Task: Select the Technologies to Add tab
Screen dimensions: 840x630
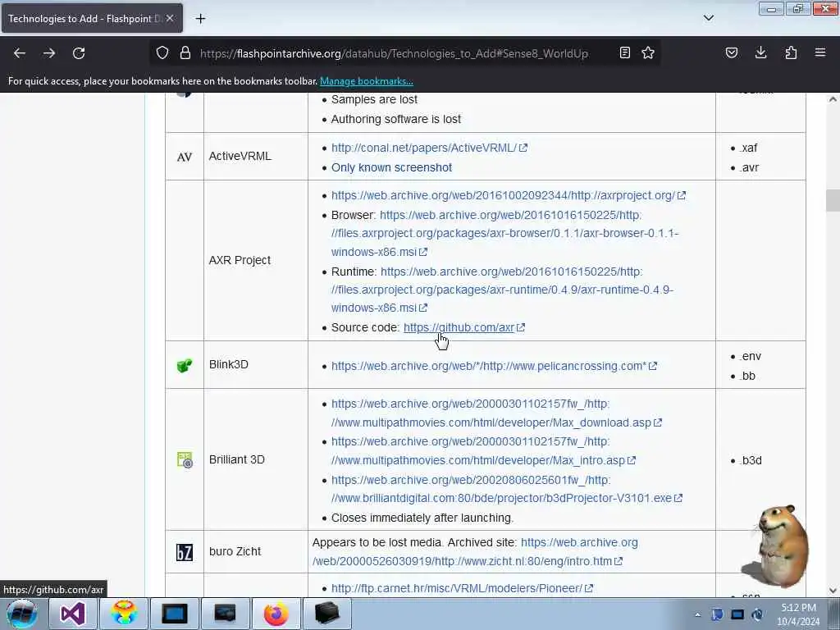Action: coord(92,18)
